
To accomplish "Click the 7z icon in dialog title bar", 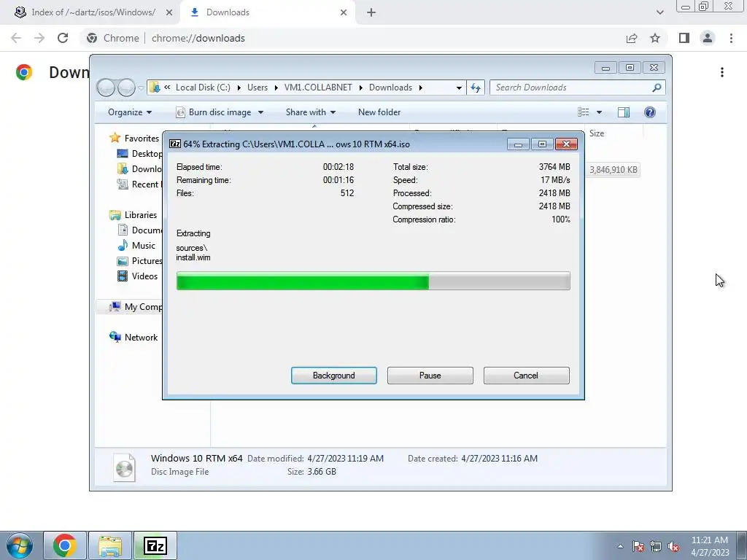I will point(175,144).
